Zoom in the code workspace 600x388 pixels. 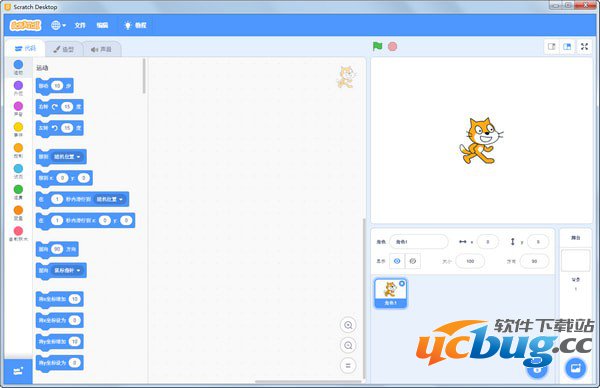point(348,325)
